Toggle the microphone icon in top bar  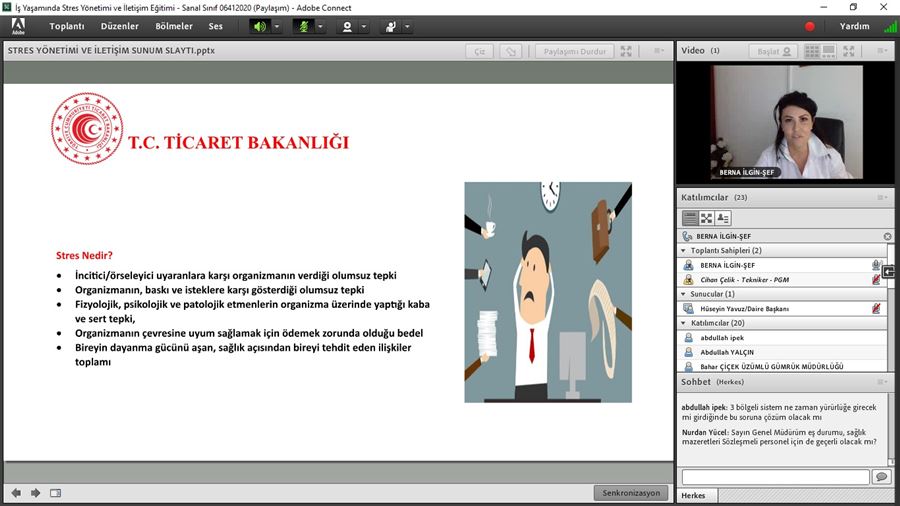coord(302,27)
